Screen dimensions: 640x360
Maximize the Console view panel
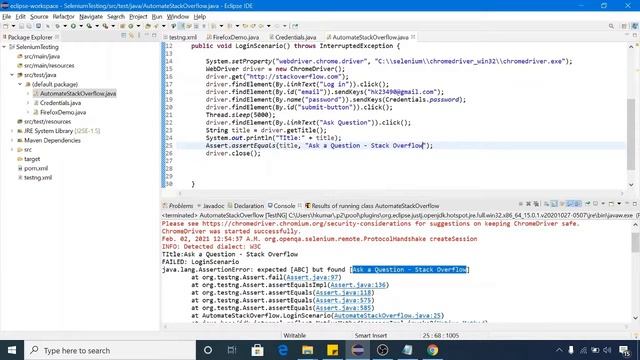click(635, 204)
